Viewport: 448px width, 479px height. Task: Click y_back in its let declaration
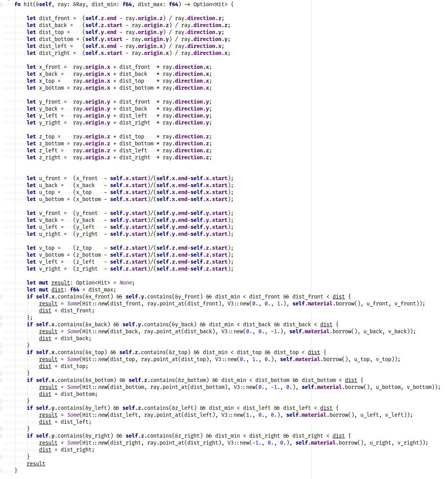click(x=48, y=109)
